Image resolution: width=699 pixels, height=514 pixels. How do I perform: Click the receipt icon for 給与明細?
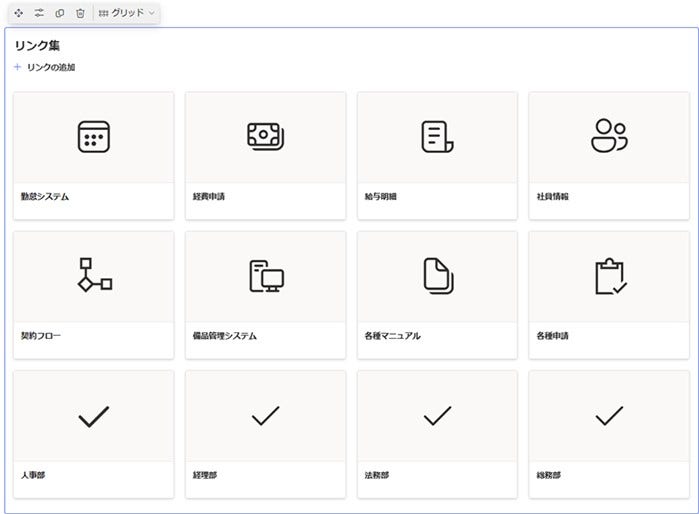pos(437,137)
